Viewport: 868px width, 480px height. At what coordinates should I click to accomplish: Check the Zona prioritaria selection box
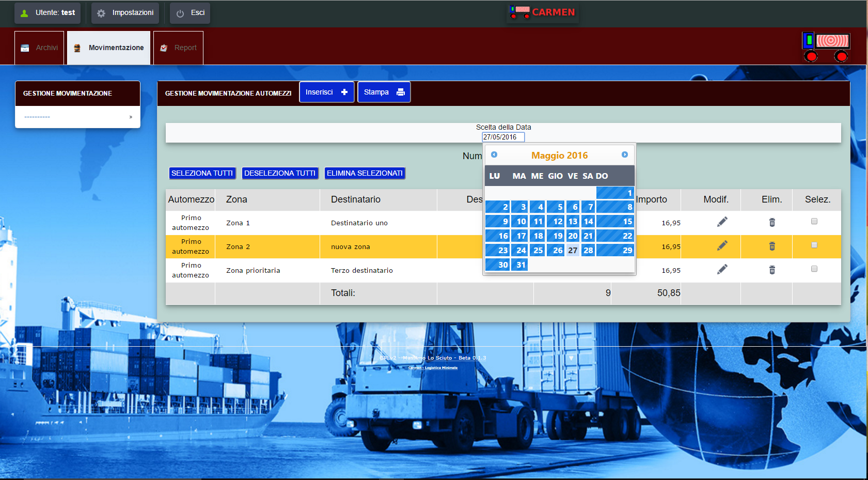click(x=814, y=269)
